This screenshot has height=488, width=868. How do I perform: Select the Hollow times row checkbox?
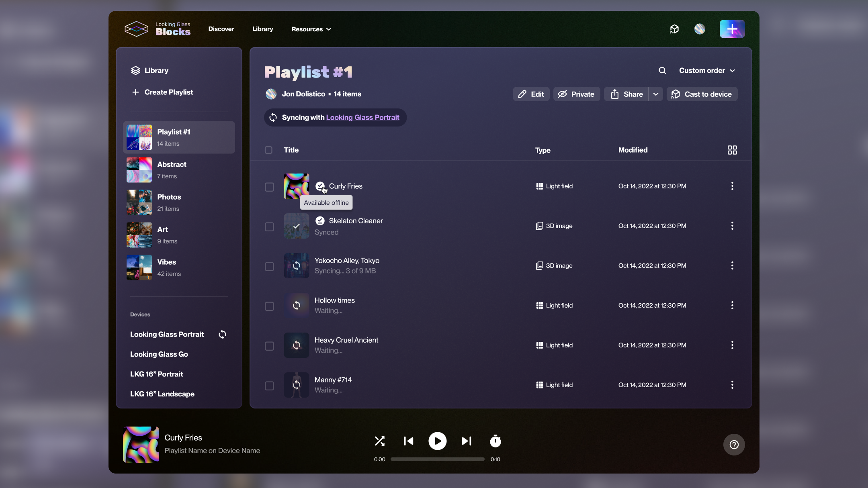[x=269, y=306]
